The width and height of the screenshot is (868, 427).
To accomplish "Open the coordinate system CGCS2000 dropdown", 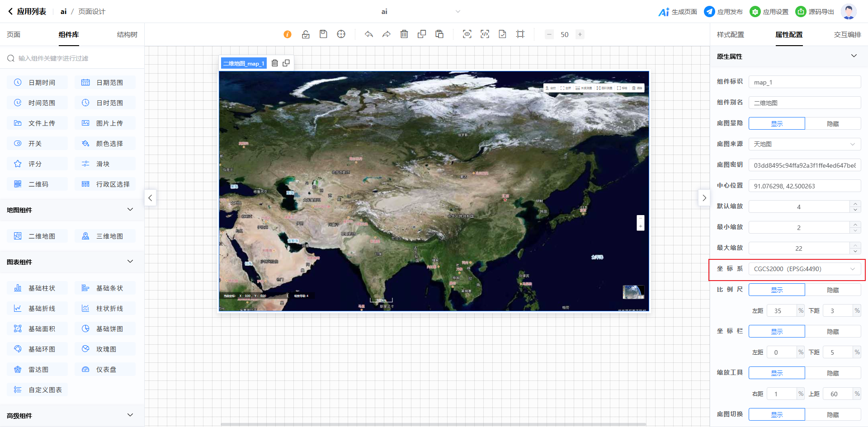I will (804, 269).
